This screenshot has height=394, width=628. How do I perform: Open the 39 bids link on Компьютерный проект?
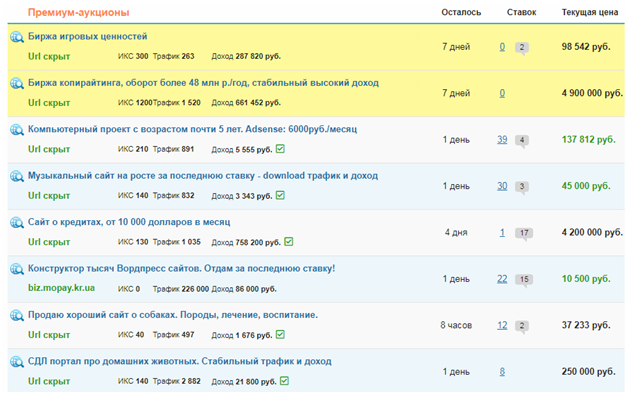(x=502, y=140)
